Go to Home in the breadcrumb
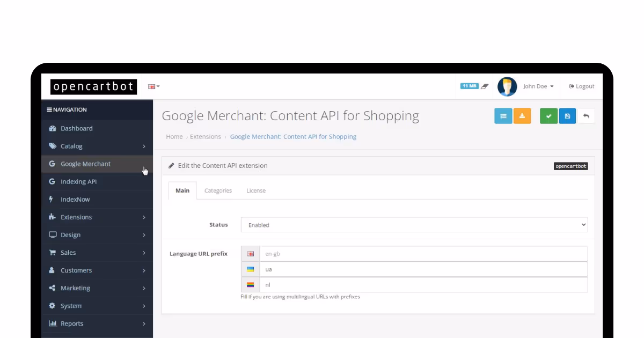The height and width of the screenshot is (338, 644). (174, 137)
